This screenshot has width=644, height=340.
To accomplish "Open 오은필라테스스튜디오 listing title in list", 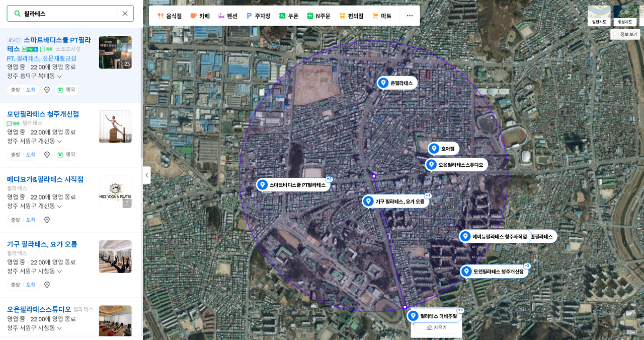I will click(x=39, y=309).
